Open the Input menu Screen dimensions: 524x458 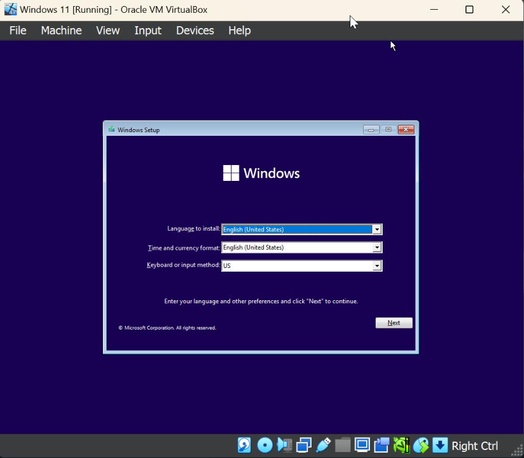[148, 31]
